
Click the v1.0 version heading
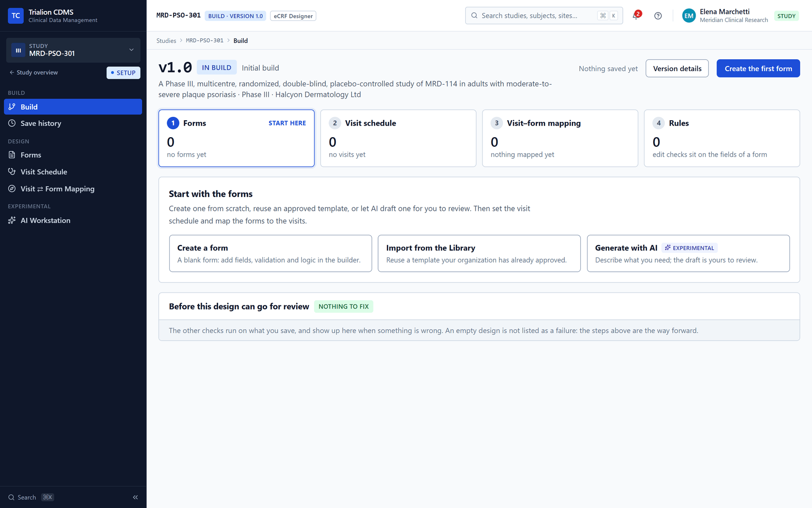(x=175, y=68)
